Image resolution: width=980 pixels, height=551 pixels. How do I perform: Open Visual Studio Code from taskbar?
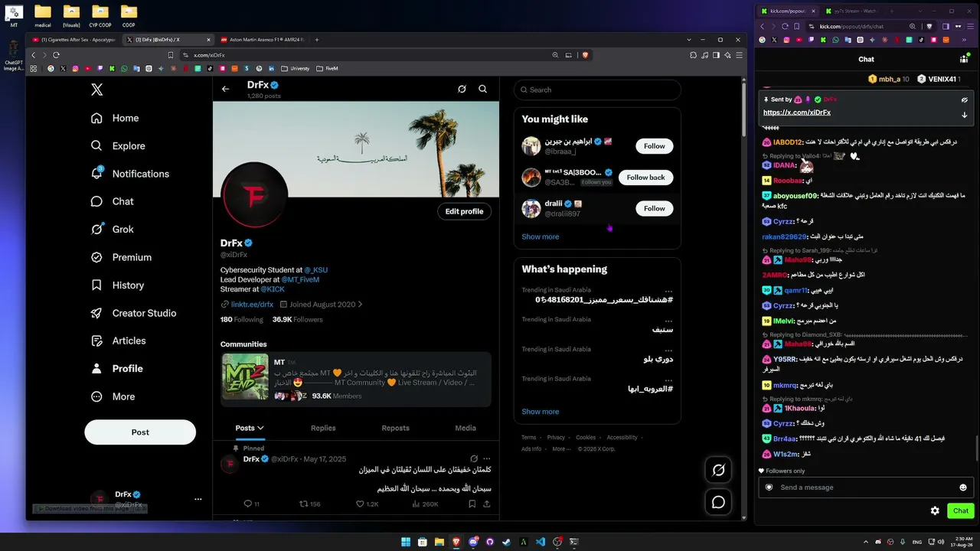click(x=541, y=542)
